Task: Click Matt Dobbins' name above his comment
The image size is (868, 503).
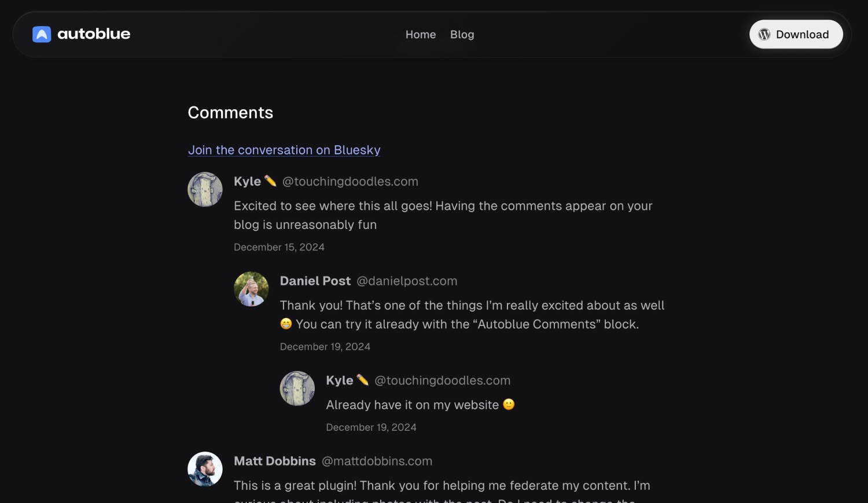Action: coord(275,461)
